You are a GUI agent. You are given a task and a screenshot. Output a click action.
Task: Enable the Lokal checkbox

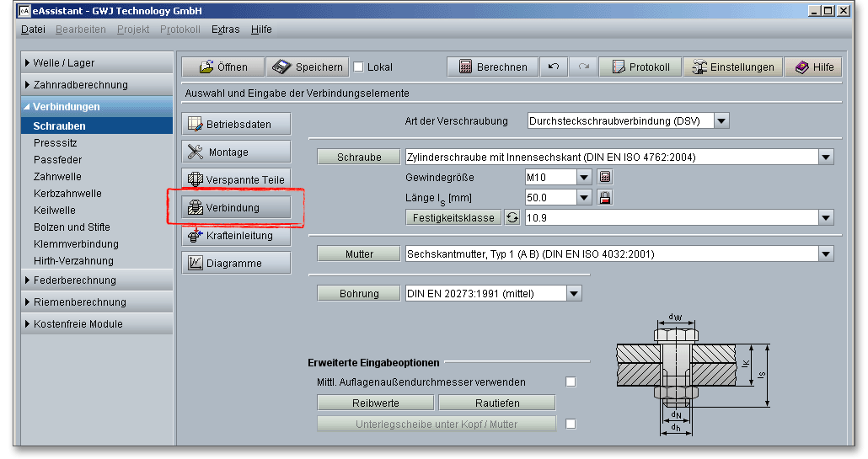click(358, 67)
